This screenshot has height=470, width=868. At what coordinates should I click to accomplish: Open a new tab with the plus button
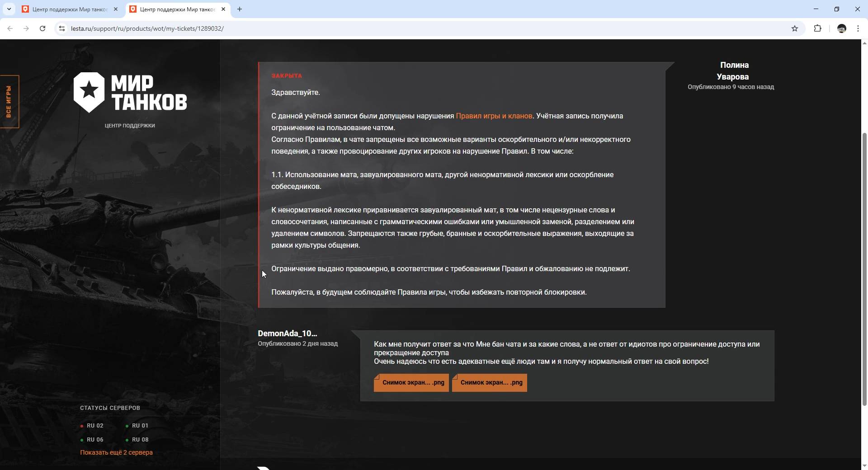coord(240,9)
